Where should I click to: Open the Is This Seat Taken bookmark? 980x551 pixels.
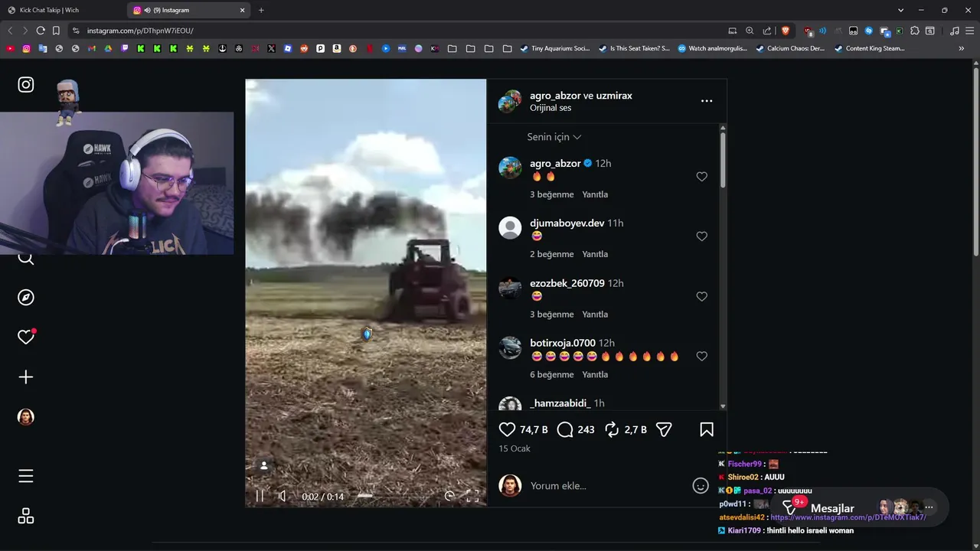tap(633, 48)
